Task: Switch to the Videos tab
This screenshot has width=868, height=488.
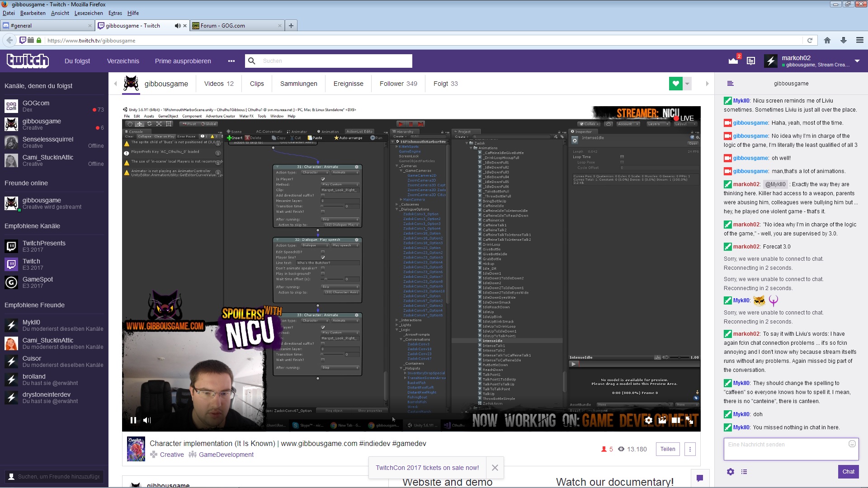Action: [219, 84]
